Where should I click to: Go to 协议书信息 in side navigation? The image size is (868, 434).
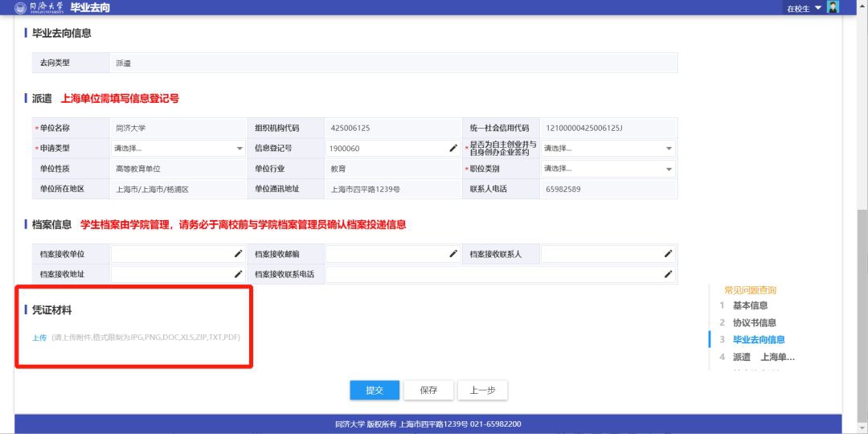(754, 322)
